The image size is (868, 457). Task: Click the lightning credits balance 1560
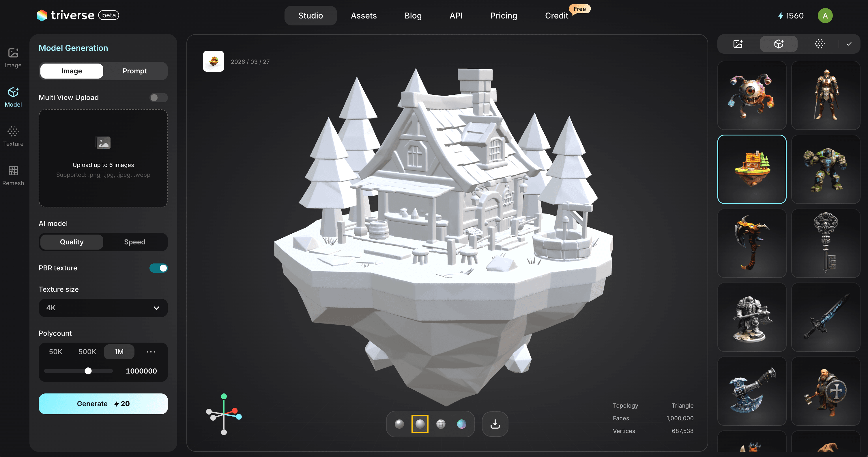[790, 16]
